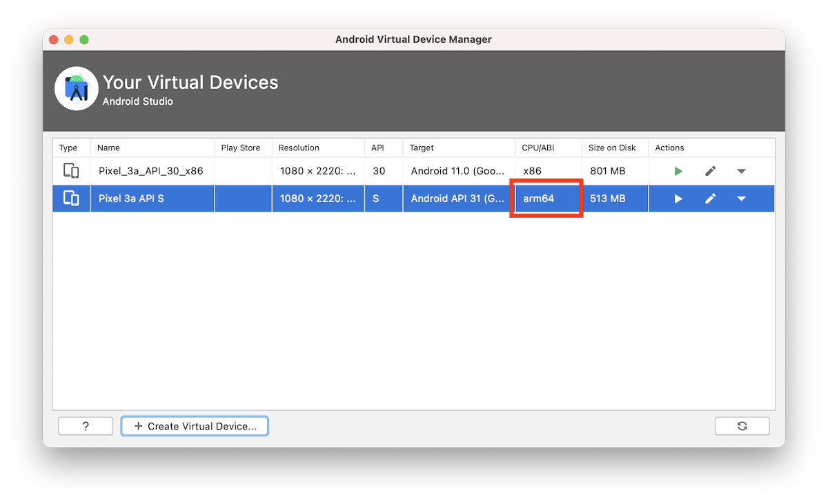Close the Android Virtual Device Manager window
This screenshot has width=828, height=504.
pyautogui.click(x=54, y=40)
